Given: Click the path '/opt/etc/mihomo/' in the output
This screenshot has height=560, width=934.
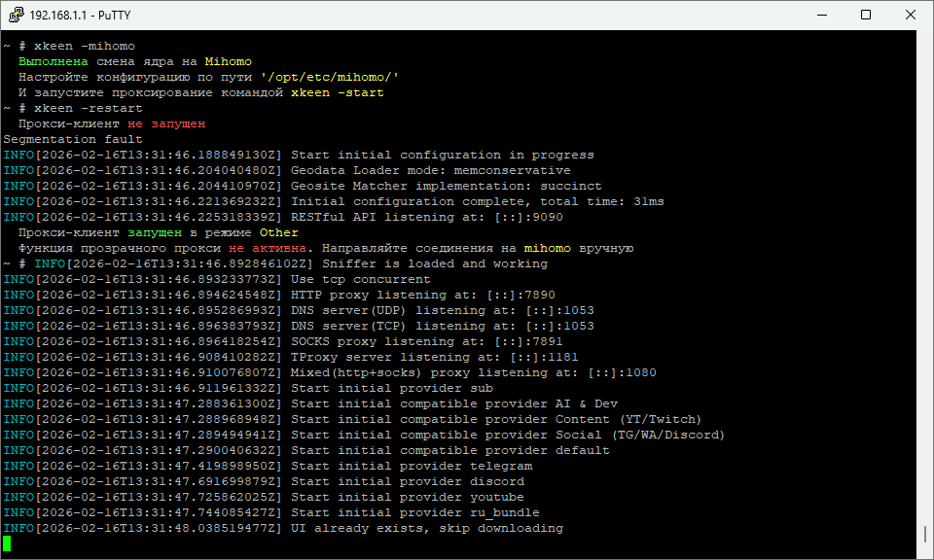Looking at the screenshot, I should (329, 77).
